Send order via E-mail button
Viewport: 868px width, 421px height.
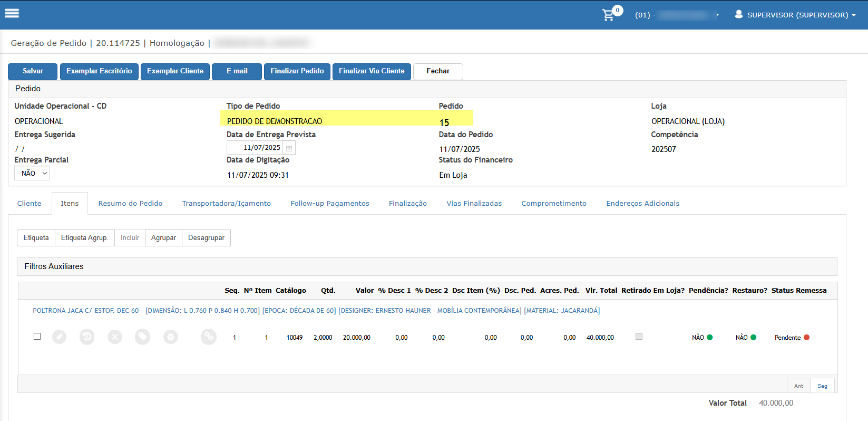tap(237, 71)
